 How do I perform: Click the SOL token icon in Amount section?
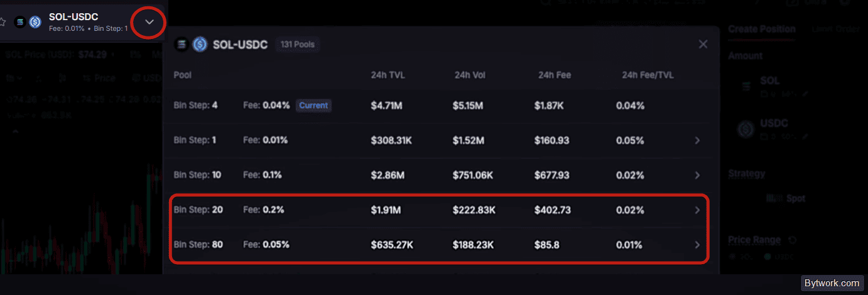(746, 86)
